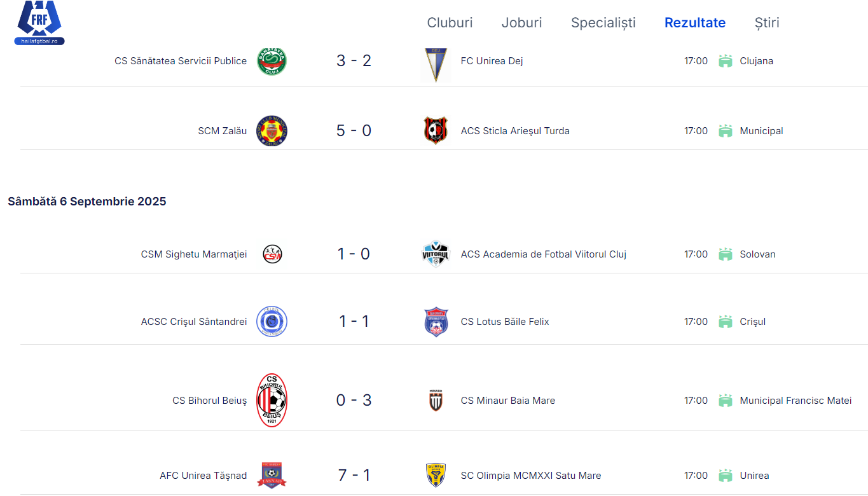
Task: Click the ACS Sticla Arieșul Turda crest
Action: pos(436,131)
